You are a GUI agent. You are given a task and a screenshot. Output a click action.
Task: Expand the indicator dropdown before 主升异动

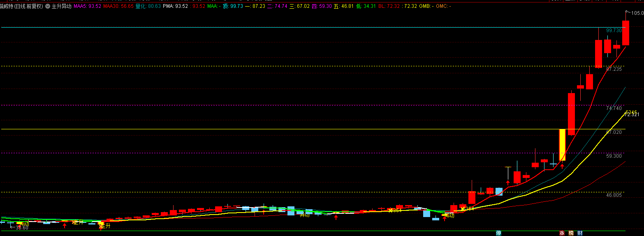(48, 7)
